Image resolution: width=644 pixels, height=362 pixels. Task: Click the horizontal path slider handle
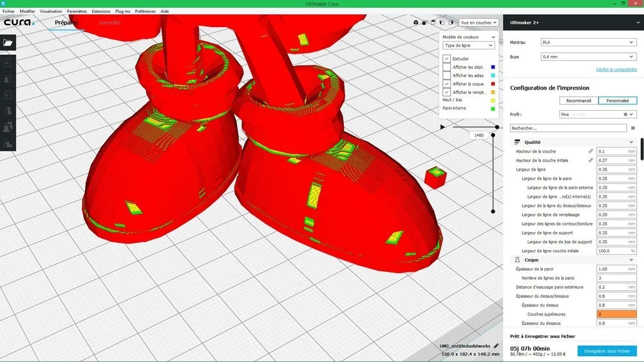tap(497, 127)
